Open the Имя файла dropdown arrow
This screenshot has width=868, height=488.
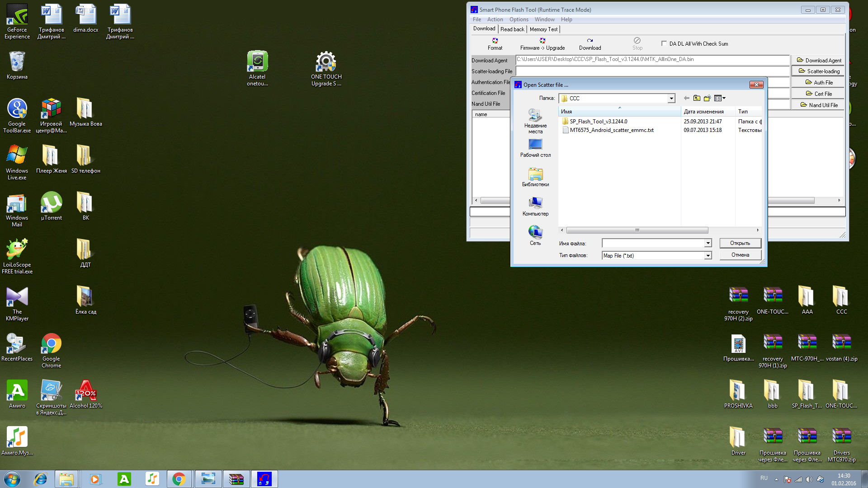[x=708, y=244]
